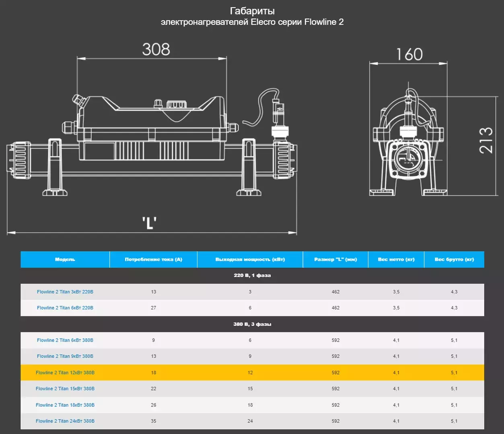
Task: Open Flowline 2 Titan 6кВт 220В link
Action: click(65, 308)
